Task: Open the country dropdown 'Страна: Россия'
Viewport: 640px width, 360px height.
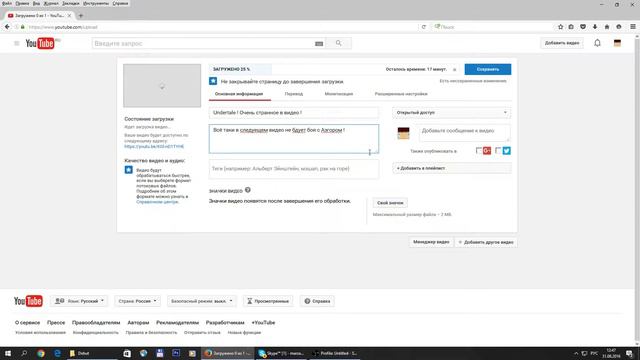Action: (x=137, y=301)
